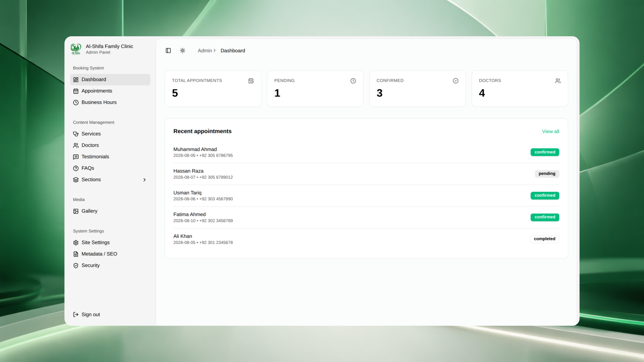Click the Total Appointments count 5
This screenshot has height=362, width=644.
point(175,93)
